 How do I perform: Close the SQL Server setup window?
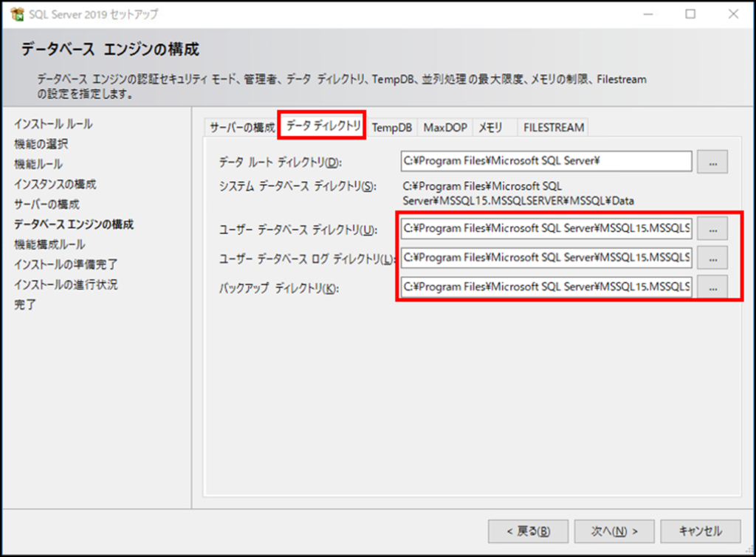[733, 14]
